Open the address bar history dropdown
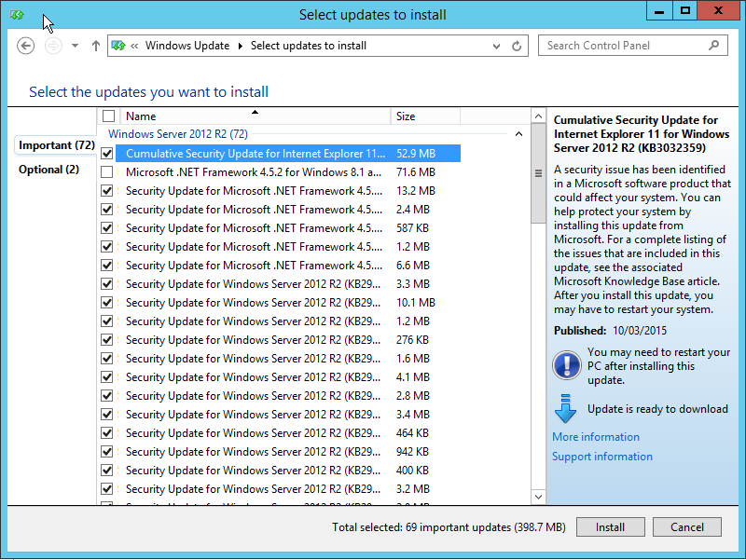This screenshot has height=560, width=746. coord(496,46)
